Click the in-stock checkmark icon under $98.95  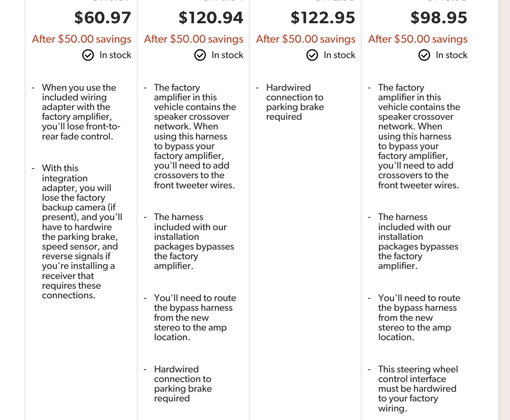[x=424, y=55]
